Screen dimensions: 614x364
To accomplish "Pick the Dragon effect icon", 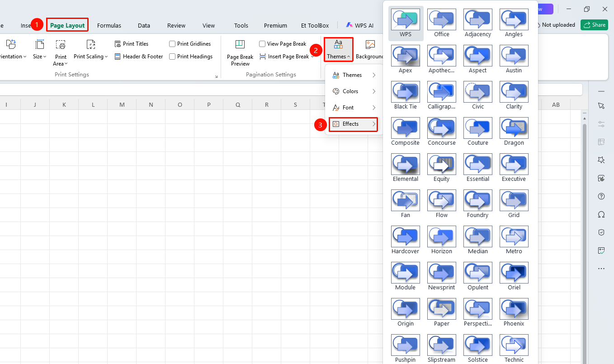I will pyautogui.click(x=514, y=132).
